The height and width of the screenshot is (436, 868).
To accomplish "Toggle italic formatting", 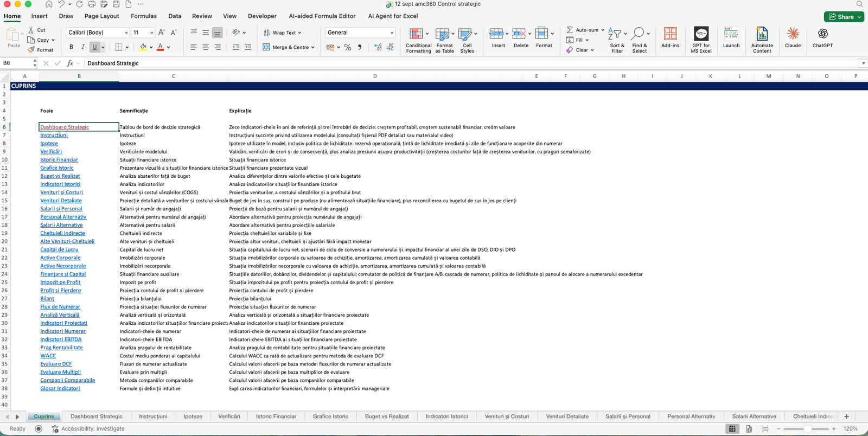I will pyautogui.click(x=83, y=47).
